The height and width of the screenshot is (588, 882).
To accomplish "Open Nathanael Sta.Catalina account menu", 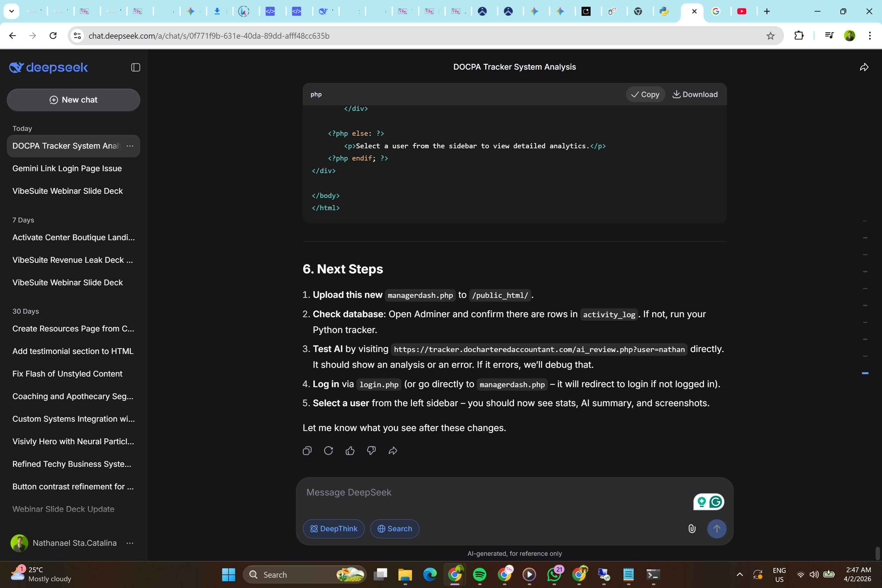I will click(x=130, y=543).
